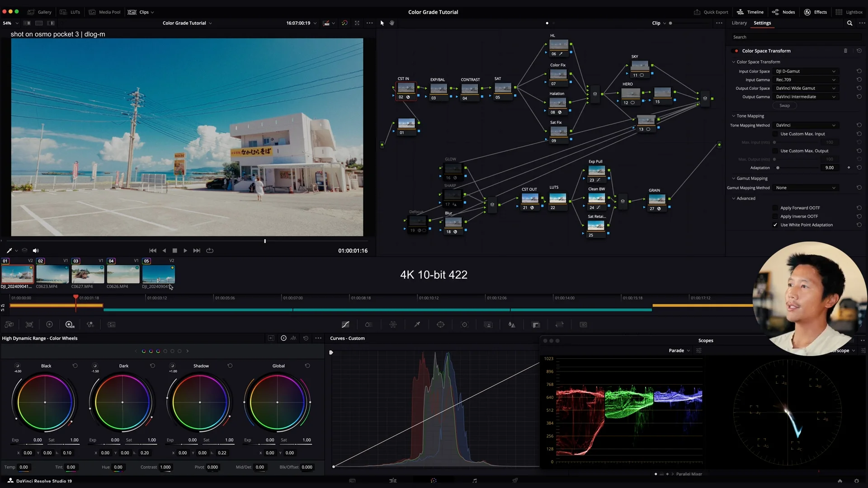Screen dimensions: 868x488
Task: Open Input Color Space dropdown
Action: (x=806, y=71)
